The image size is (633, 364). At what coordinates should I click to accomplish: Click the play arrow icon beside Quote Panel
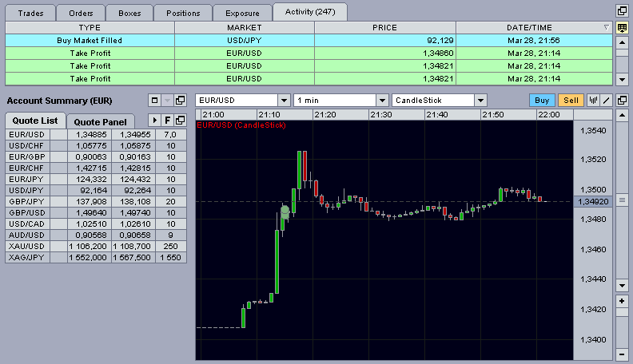pyautogui.click(x=154, y=120)
